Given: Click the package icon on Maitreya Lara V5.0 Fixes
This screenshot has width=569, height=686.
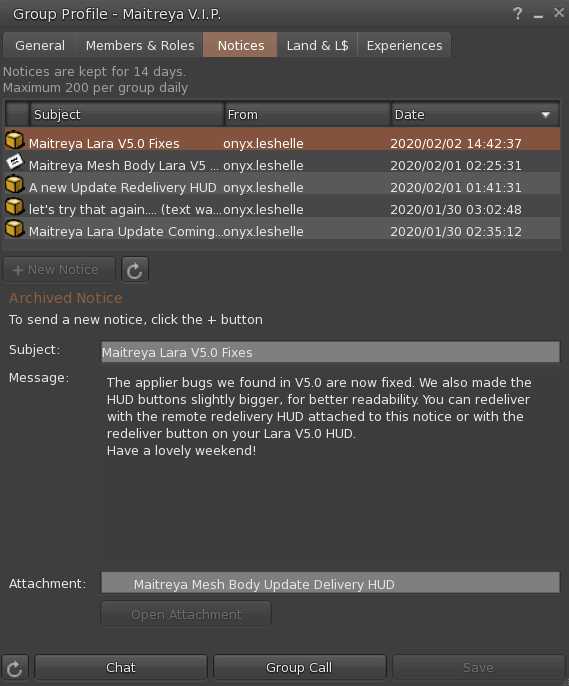Looking at the screenshot, I should point(14,140).
